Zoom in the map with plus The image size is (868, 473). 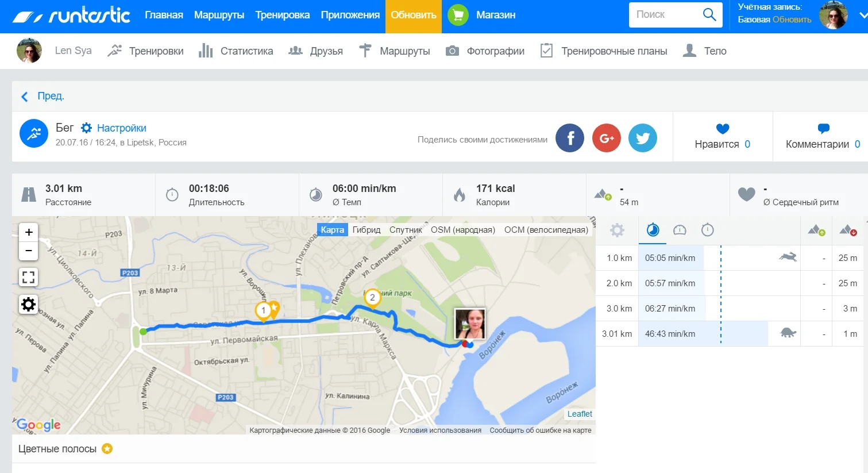(29, 232)
